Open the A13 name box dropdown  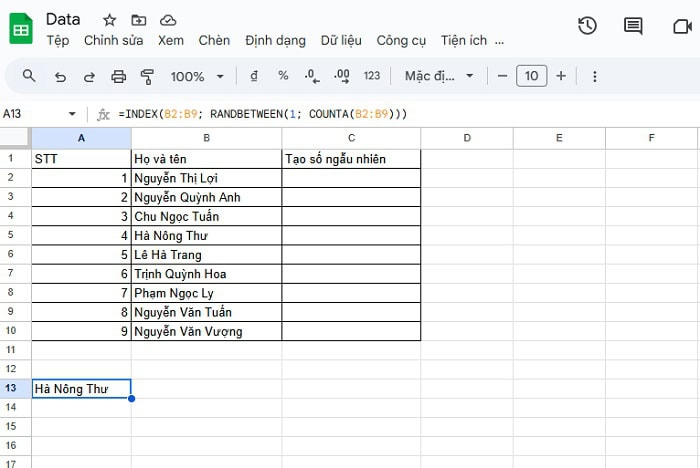tap(72, 114)
